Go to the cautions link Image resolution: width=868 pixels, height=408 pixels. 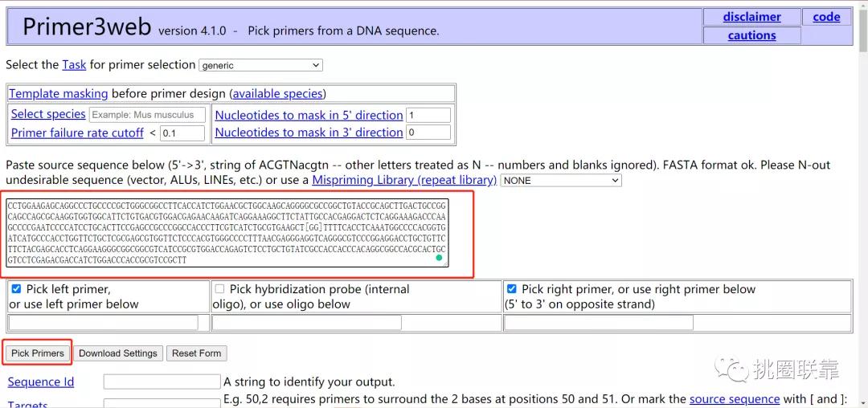[x=751, y=35]
